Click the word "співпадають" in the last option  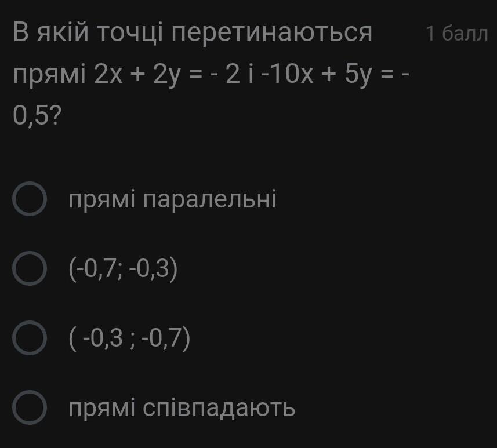[x=219, y=408]
